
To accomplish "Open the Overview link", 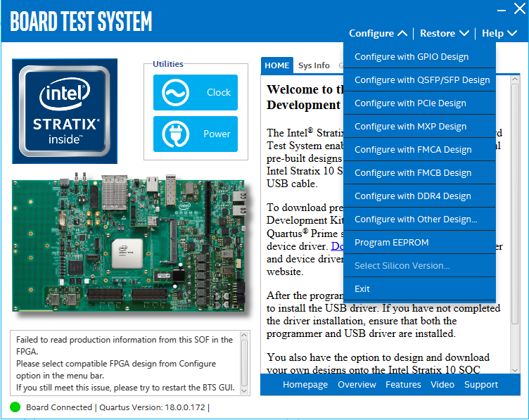I will (x=357, y=385).
